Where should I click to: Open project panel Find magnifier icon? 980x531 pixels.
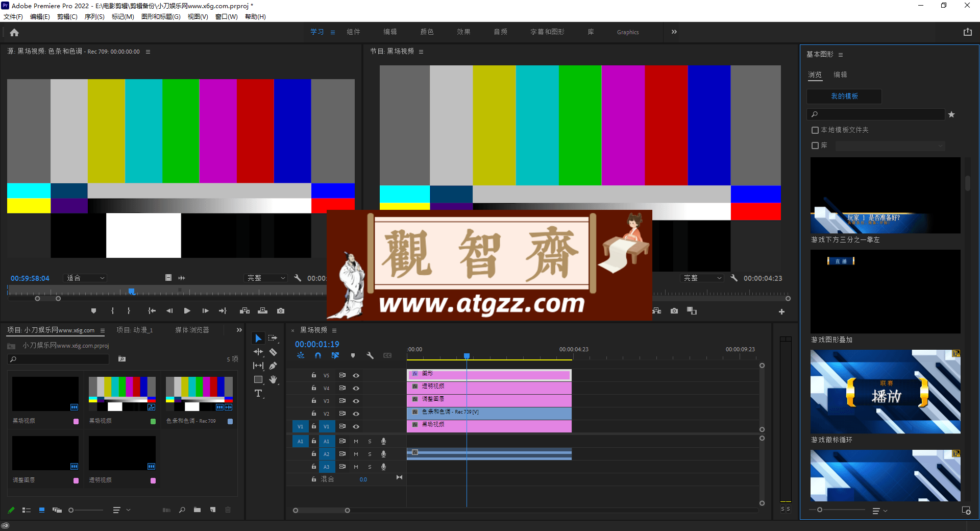tap(182, 510)
